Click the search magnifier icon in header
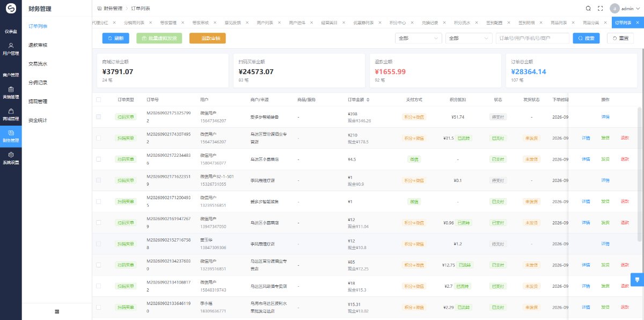 pyautogui.click(x=588, y=9)
